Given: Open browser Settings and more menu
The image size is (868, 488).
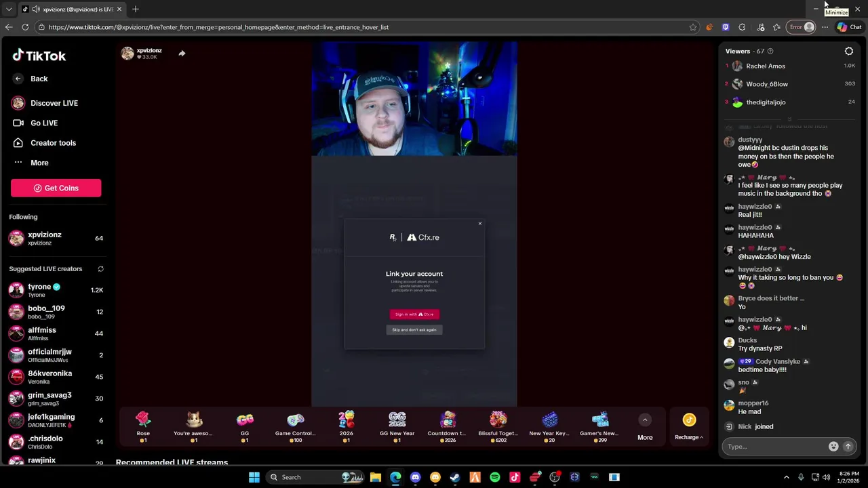Looking at the screenshot, I should coord(825,27).
